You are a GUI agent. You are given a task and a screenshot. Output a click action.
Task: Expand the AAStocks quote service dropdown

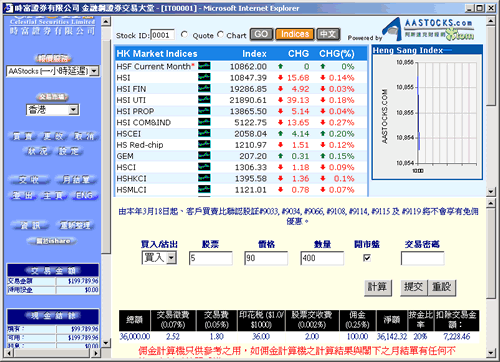94,71
